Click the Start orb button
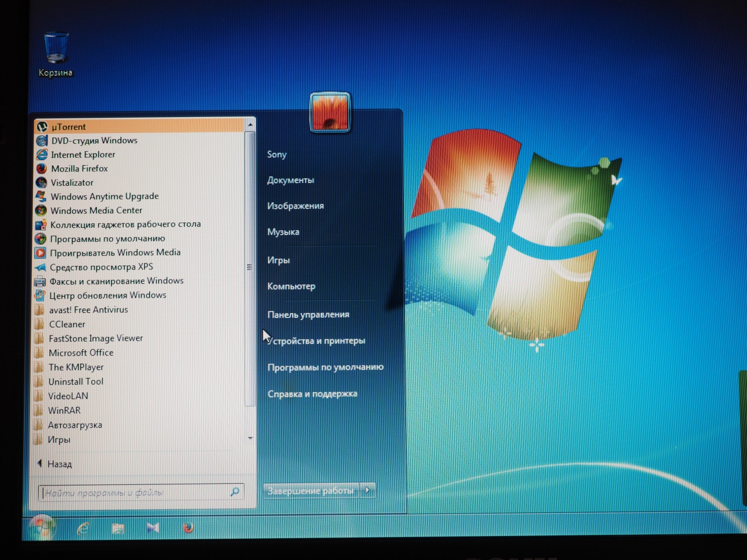The height and width of the screenshot is (560, 747). [42, 526]
